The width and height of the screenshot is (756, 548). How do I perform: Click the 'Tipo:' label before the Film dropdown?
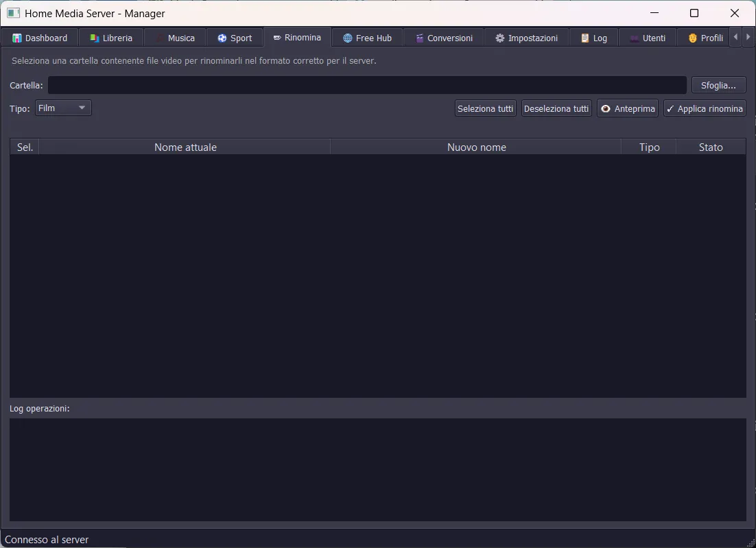click(20, 108)
